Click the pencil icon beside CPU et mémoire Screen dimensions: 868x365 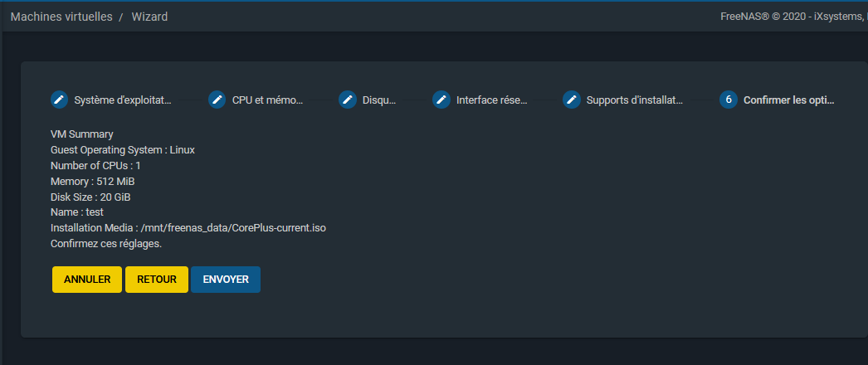tap(217, 100)
